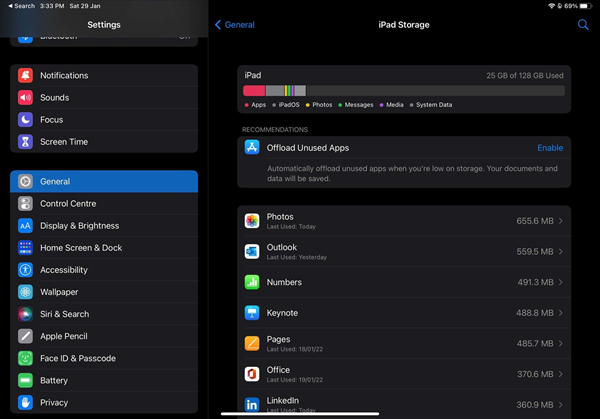Screen dimensions: 600x419
Task: Tap the Battery icon in sidebar
Action: [x=25, y=380]
